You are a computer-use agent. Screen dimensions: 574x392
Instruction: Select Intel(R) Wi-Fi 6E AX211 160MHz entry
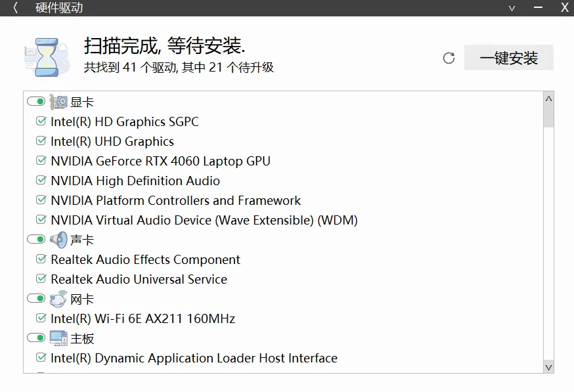tap(143, 318)
